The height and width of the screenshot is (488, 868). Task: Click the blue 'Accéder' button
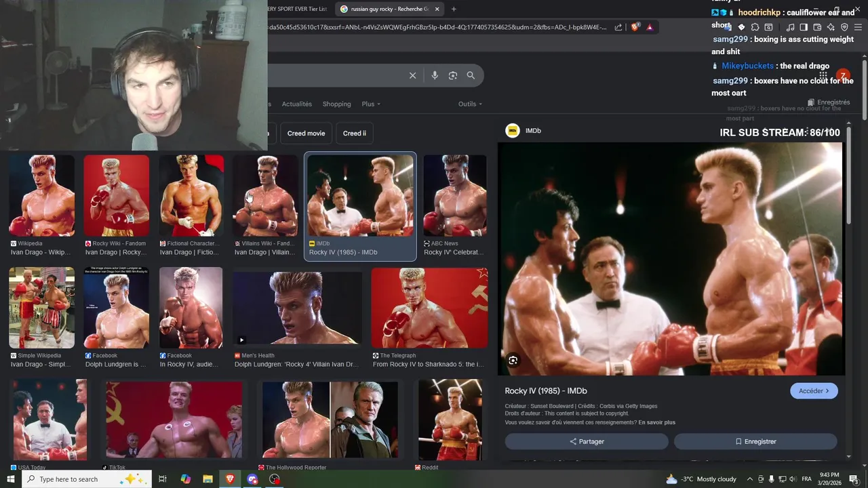pos(814,390)
